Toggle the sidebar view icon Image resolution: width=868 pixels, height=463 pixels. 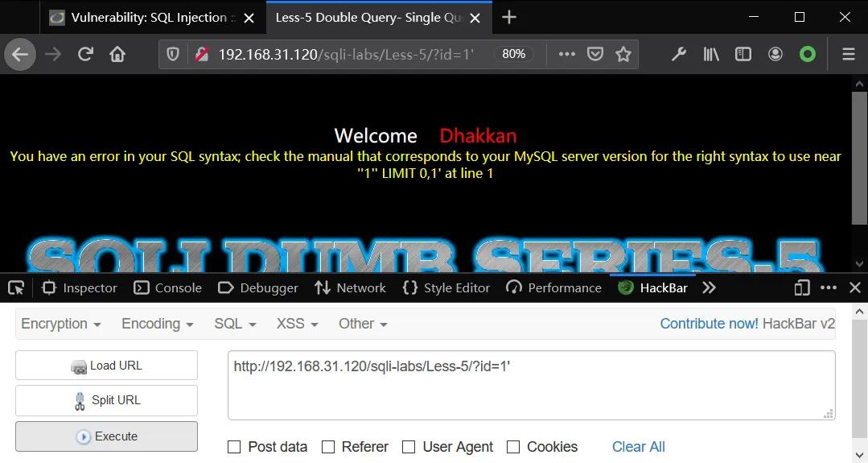[743, 54]
